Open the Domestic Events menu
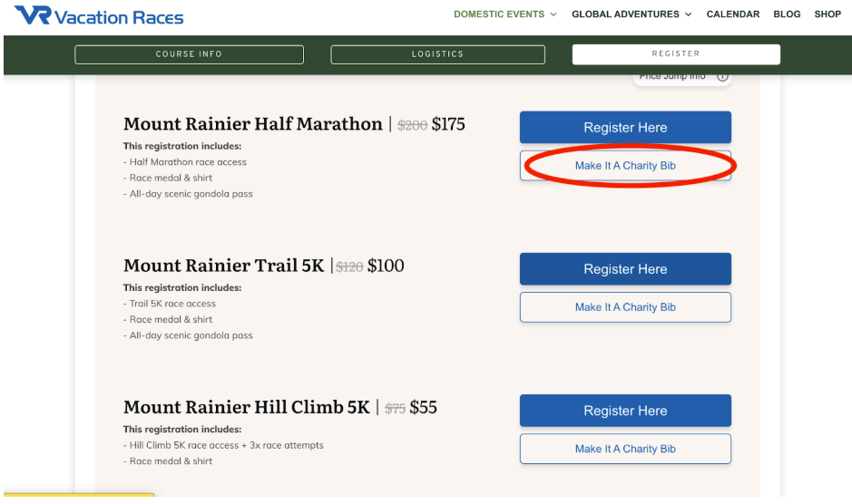Viewport: 852px width, 504px height. (x=499, y=15)
